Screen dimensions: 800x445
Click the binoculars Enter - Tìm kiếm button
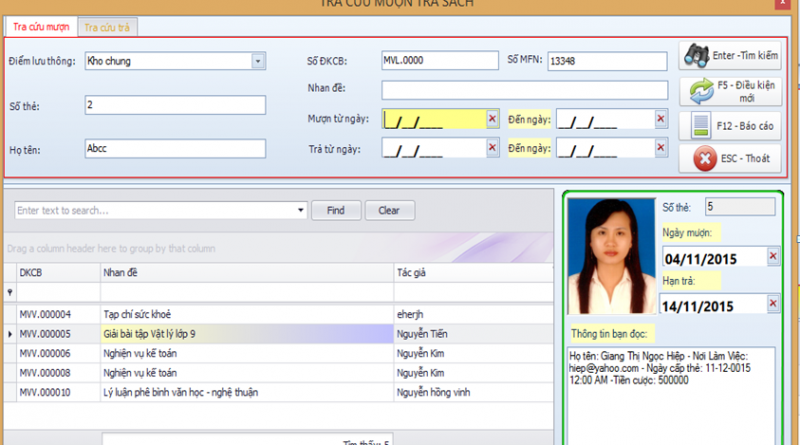pos(730,56)
